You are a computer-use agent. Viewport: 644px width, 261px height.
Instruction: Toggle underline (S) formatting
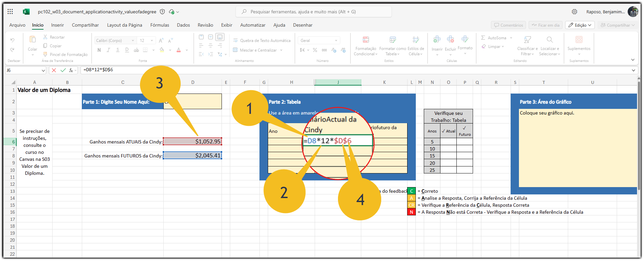117,50
